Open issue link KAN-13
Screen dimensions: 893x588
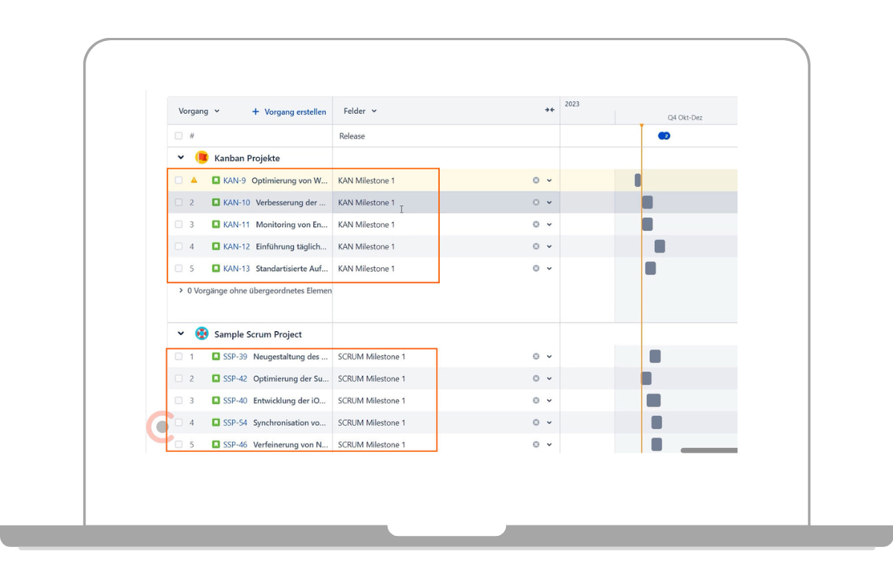236,269
